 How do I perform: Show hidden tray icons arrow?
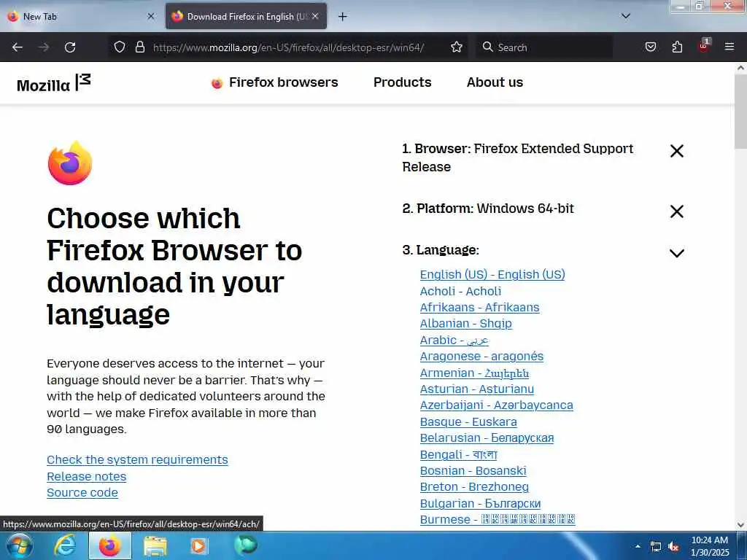click(x=638, y=546)
